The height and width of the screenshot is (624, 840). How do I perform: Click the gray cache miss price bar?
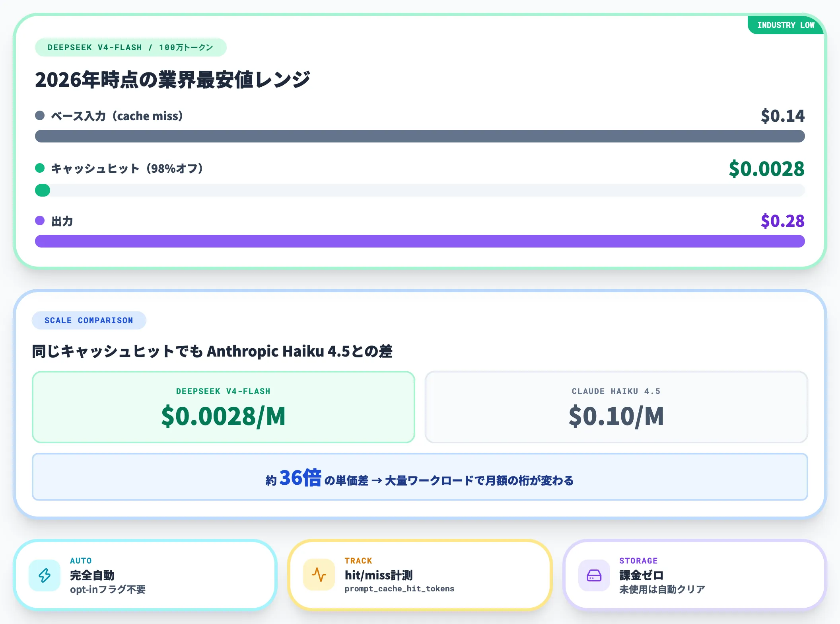420,136
